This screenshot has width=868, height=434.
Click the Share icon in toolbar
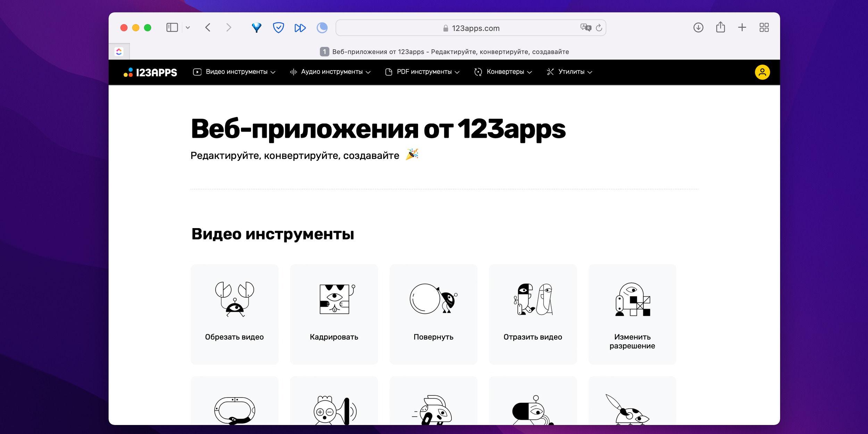click(720, 27)
